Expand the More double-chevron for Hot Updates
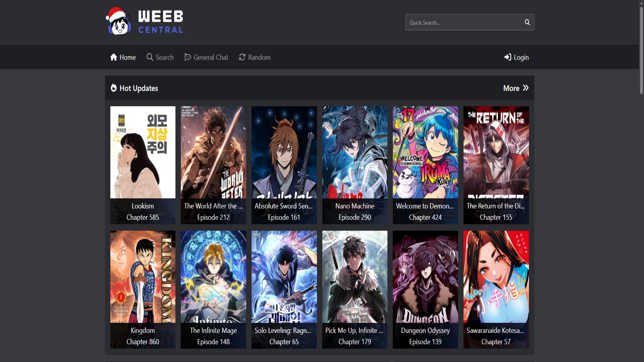Viewport: 644px width, 362px height. 526,88
